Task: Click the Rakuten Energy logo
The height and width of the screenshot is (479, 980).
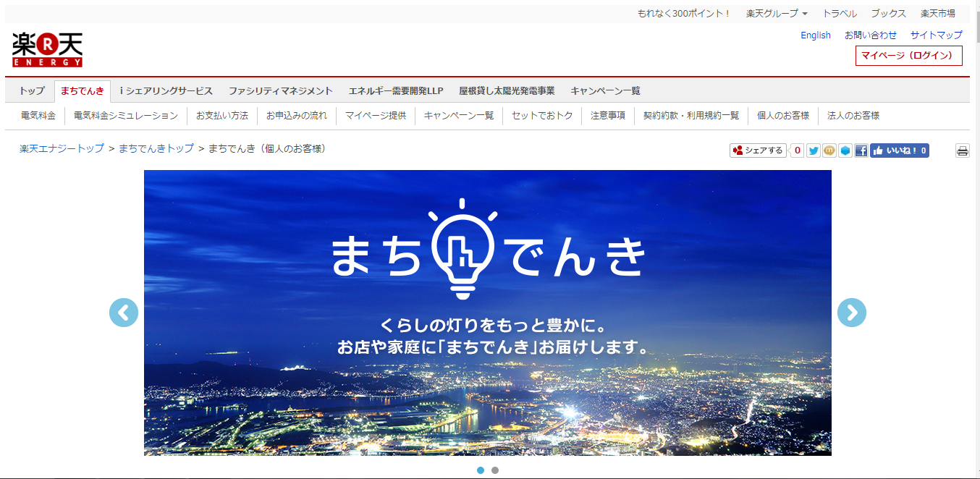Action: point(47,50)
